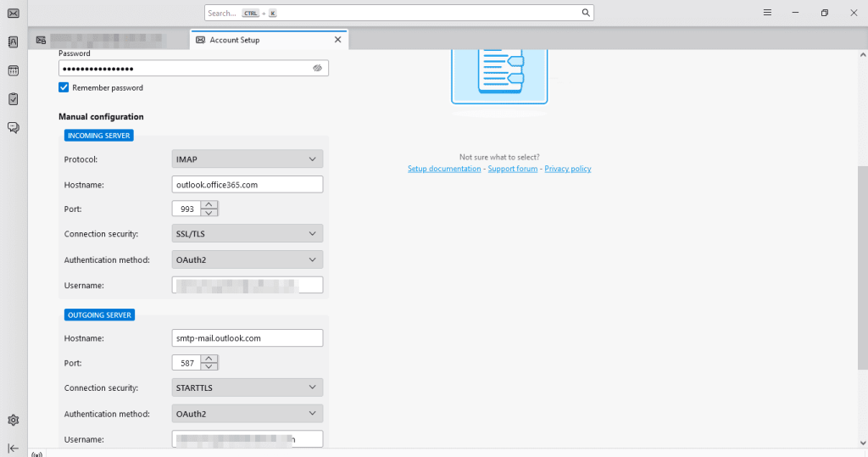Click the account setup illustration image
Image resolution: width=868 pixels, height=457 pixels.
click(499, 76)
